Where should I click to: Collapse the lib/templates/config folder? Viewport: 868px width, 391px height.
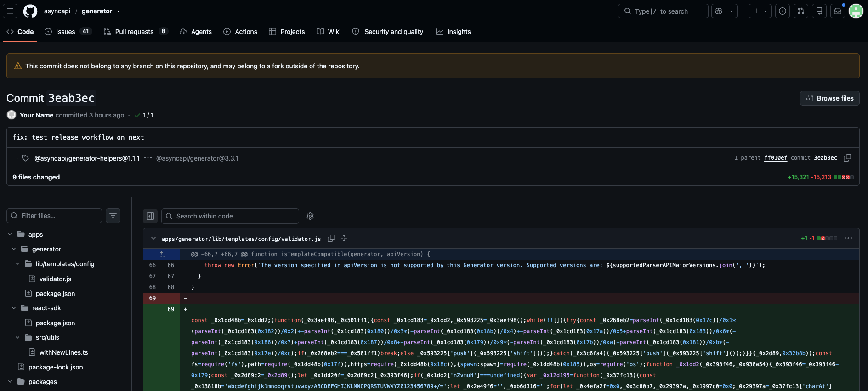tap(17, 264)
